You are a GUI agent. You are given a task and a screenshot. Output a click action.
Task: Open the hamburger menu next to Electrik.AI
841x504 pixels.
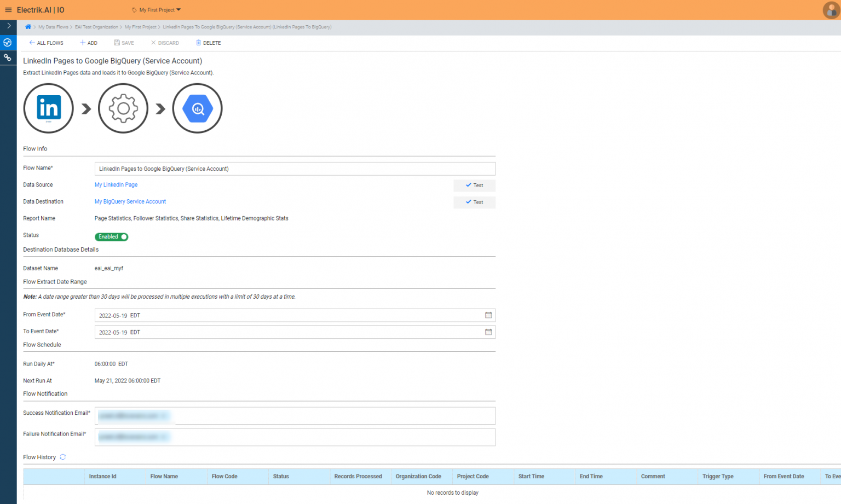click(8, 9)
